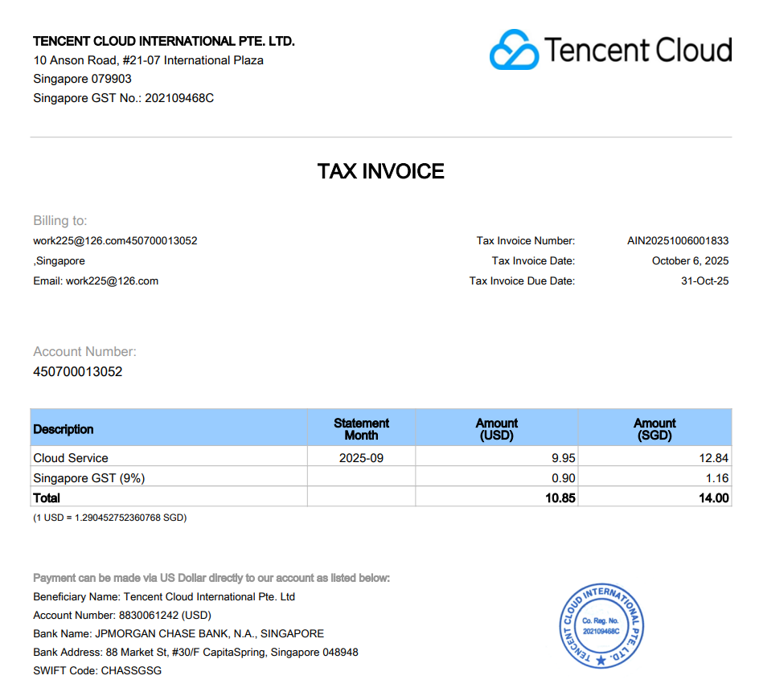Click company name TENCENT CLOUD INTERNATIONAL PTE. LTD.
Image resolution: width=759 pixels, height=700 pixels.
[163, 41]
